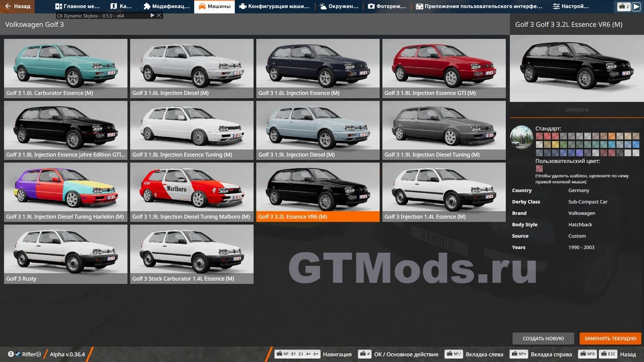
Task: Select highlighted Golf 3 3.2L Essence VR6 (M)
Action: pos(318,192)
